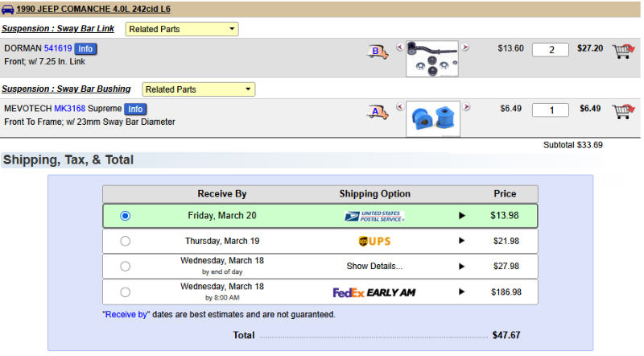Click the FedEx Early AM logo
The width and height of the screenshot is (644, 356).
point(374,292)
